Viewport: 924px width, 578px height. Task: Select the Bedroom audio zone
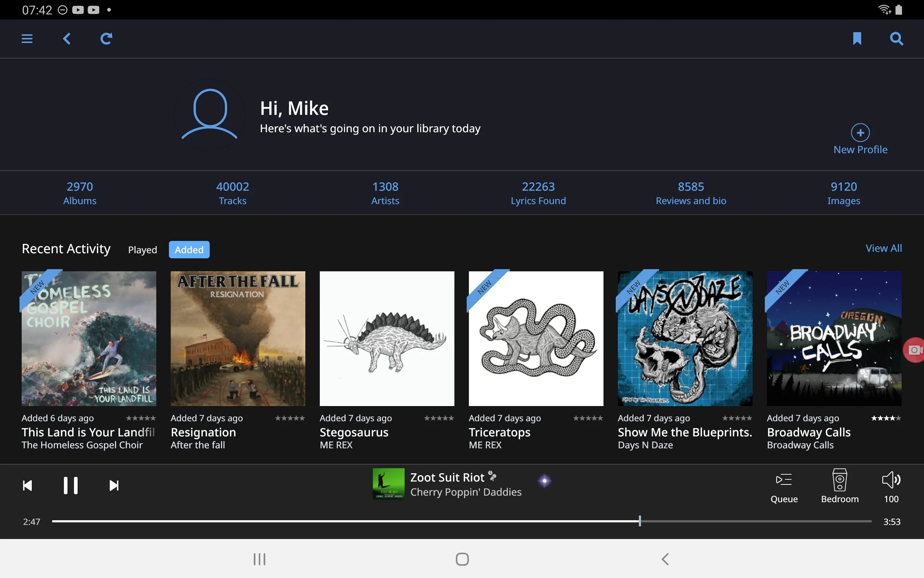pos(840,487)
